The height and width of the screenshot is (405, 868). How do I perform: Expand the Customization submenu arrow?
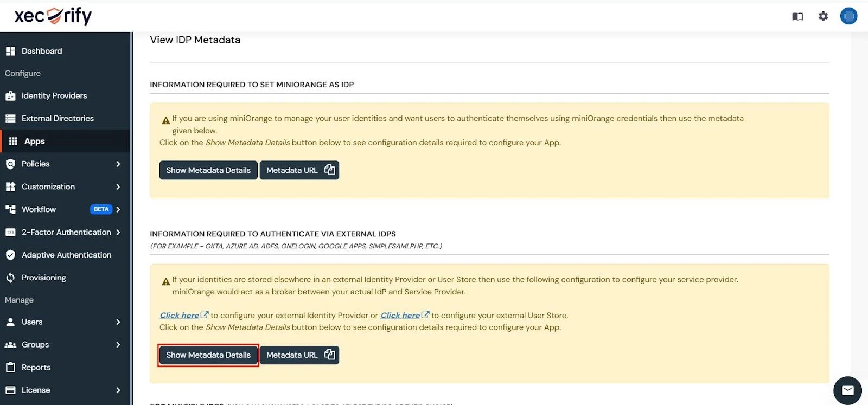[118, 187]
